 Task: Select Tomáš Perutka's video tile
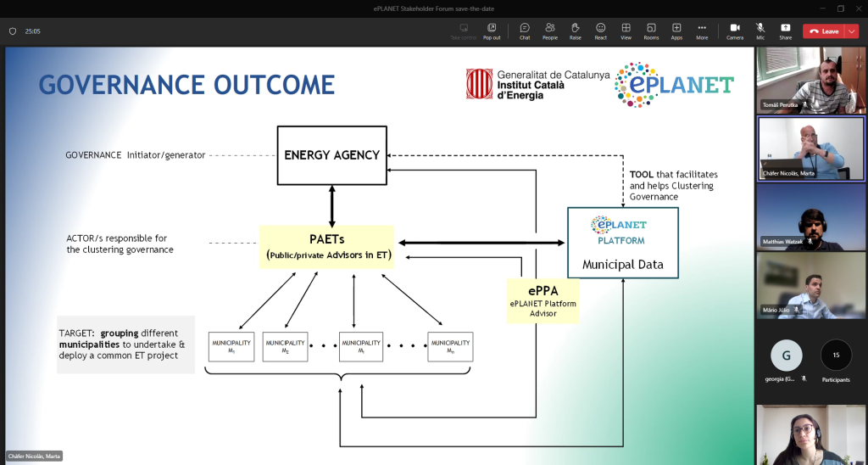click(x=810, y=80)
